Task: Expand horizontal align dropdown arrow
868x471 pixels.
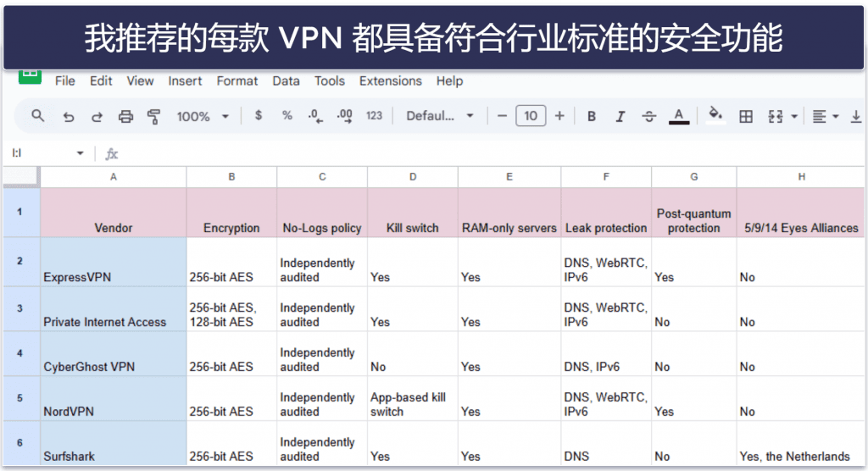Action: click(x=836, y=117)
